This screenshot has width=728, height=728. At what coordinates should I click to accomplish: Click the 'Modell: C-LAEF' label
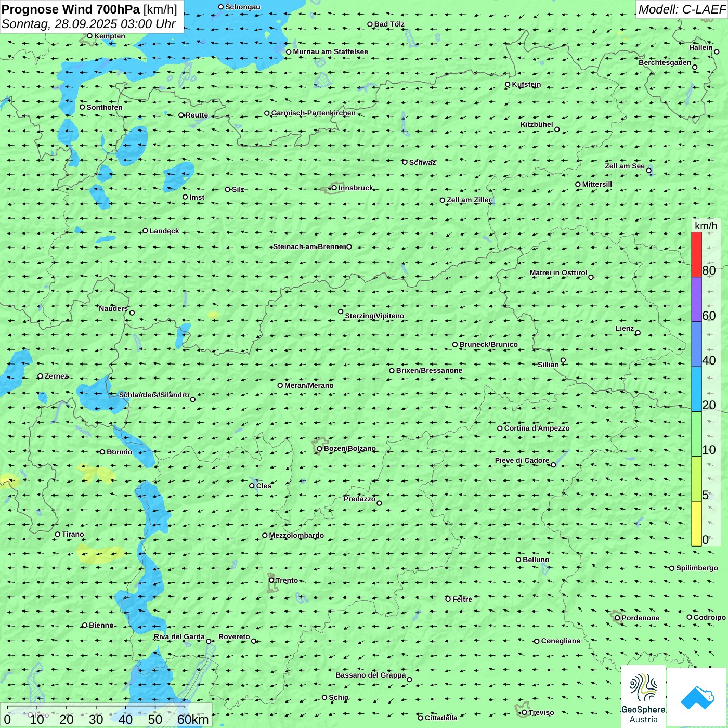point(682,9)
